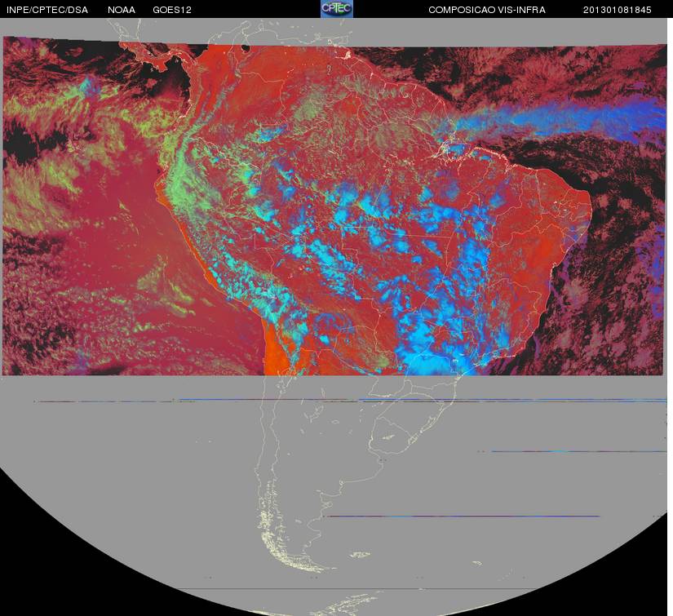Image resolution: width=673 pixels, height=616 pixels.
Task: Select the INPE/CPTEC/DSA header text
Action: [47, 10]
